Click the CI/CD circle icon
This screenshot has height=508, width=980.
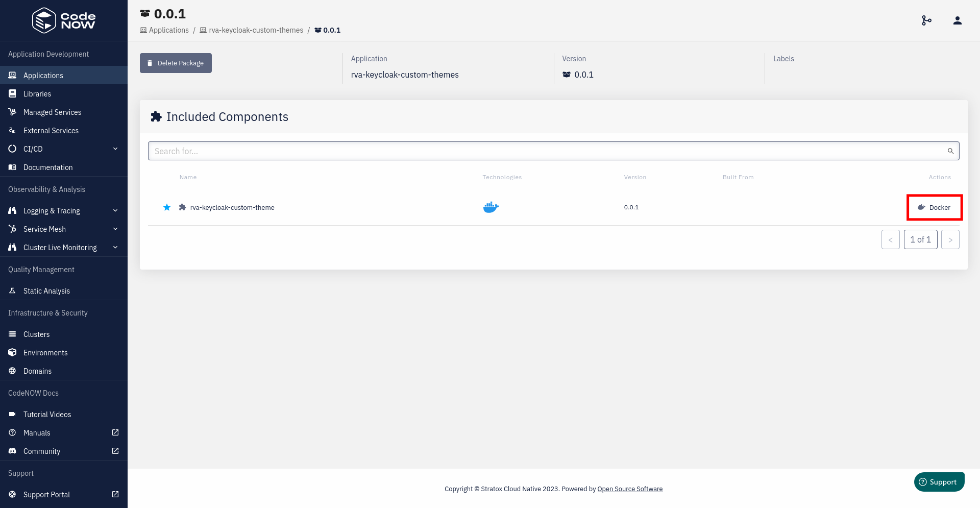point(12,149)
